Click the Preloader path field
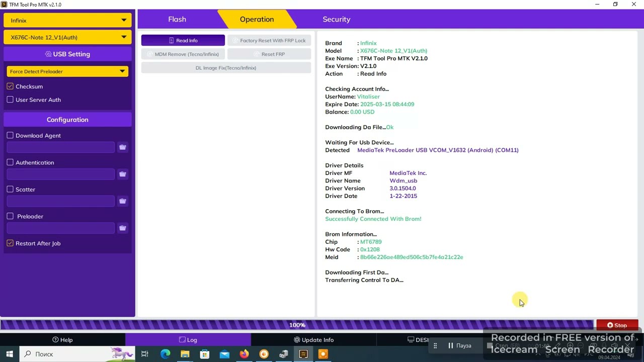The image size is (644, 362). click(61, 228)
